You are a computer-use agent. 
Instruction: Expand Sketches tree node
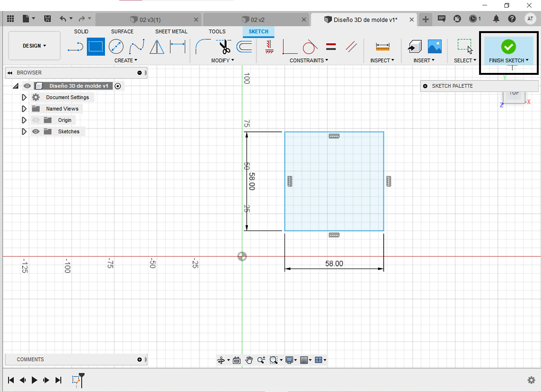coord(24,131)
